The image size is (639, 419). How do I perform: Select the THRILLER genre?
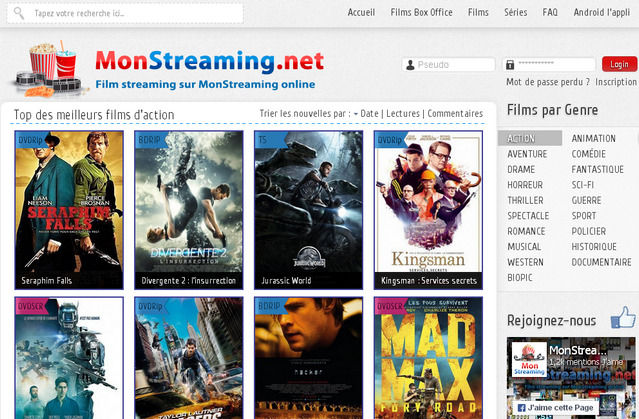coord(525,201)
